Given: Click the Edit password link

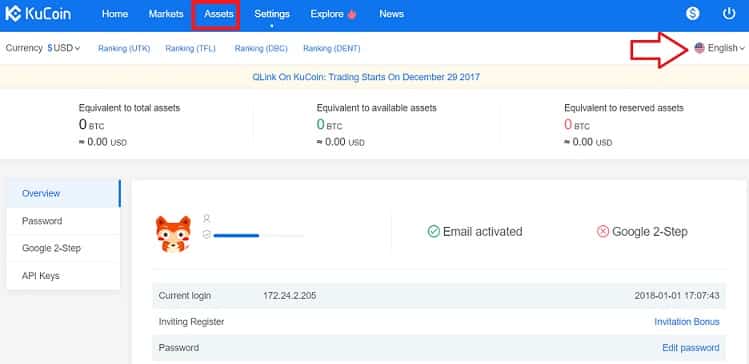Looking at the screenshot, I should pyautogui.click(x=691, y=348).
